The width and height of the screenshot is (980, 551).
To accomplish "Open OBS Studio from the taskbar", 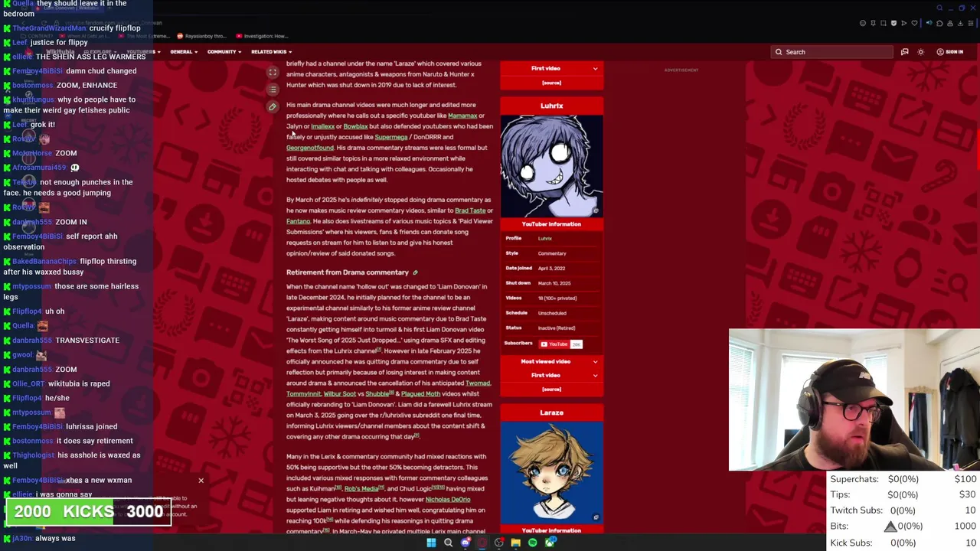I will (498, 543).
